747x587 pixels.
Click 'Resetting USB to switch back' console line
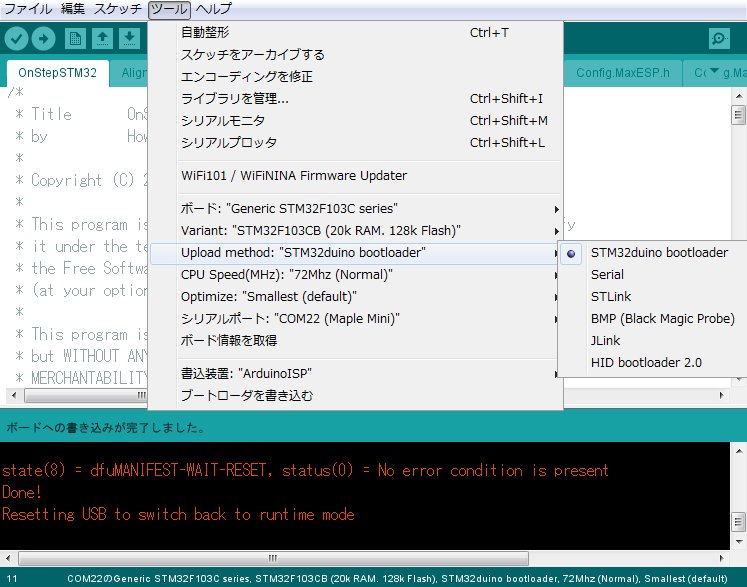(x=178, y=514)
